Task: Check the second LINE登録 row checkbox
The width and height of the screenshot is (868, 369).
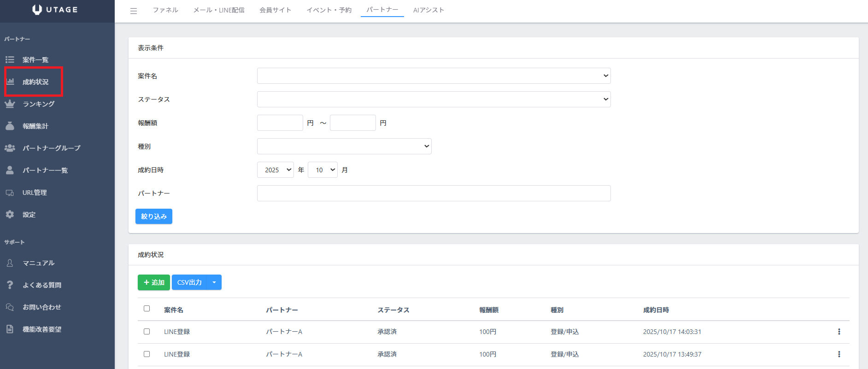Action: [x=147, y=354]
